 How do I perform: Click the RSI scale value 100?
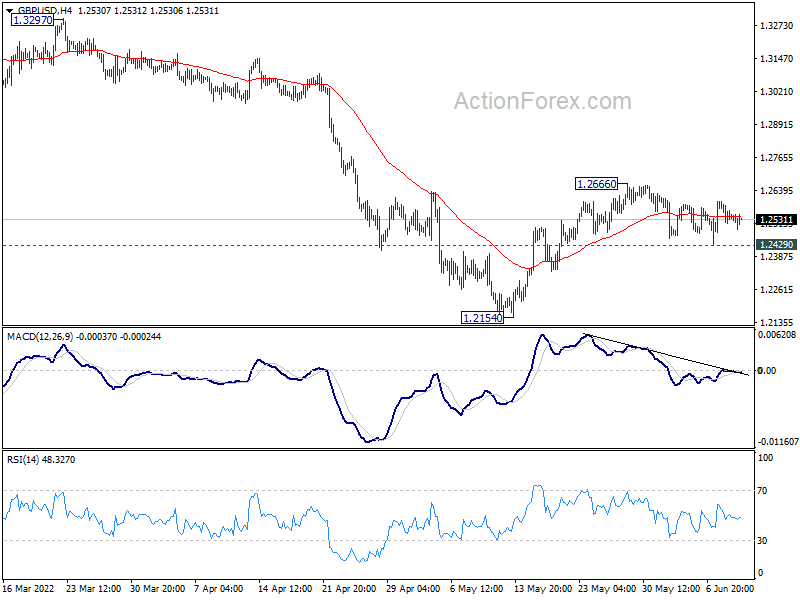765,458
